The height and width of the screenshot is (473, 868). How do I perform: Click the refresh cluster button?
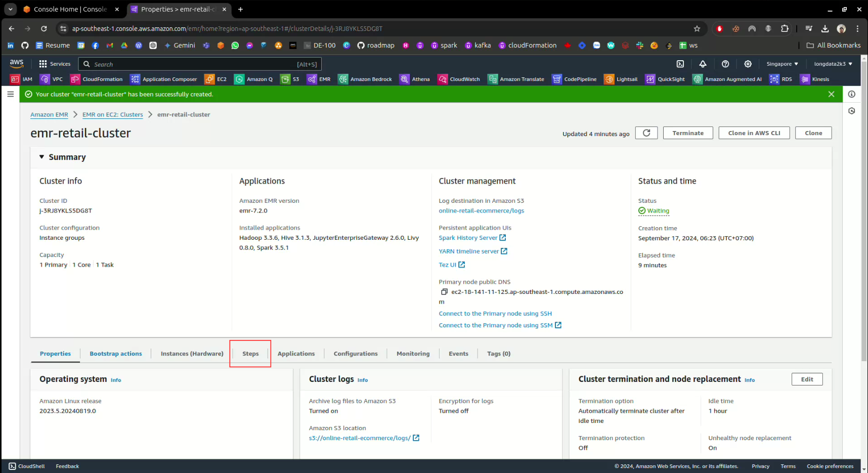646,133
